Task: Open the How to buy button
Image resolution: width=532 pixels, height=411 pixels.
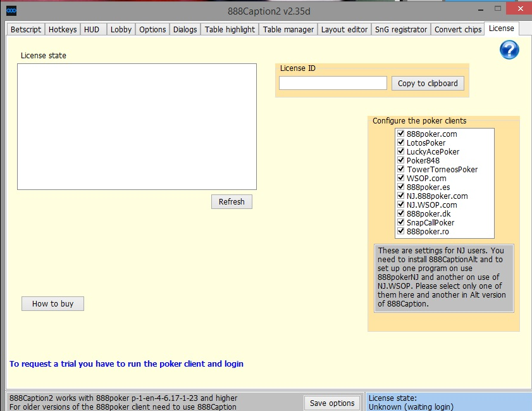Action: click(53, 304)
